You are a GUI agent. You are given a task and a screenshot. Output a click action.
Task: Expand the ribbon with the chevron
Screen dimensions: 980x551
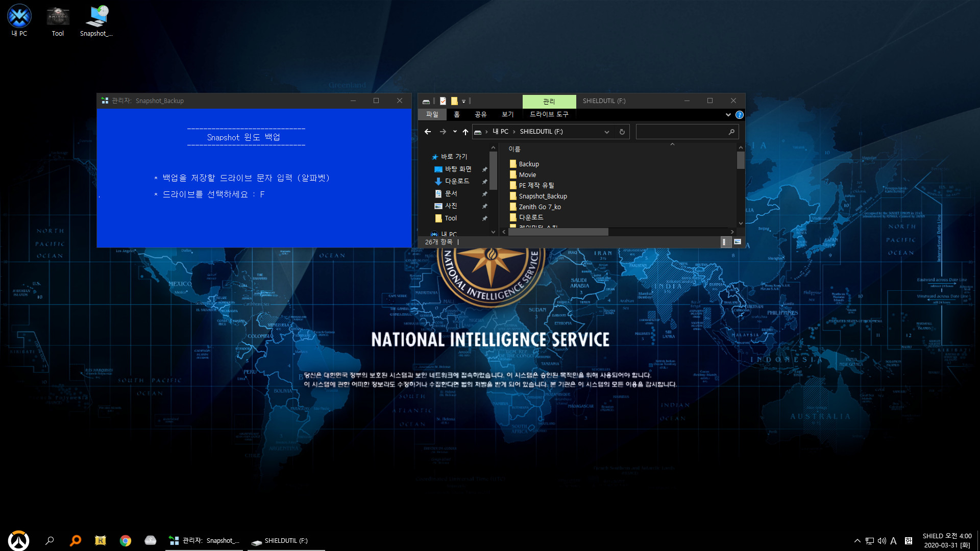coord(728,115)
